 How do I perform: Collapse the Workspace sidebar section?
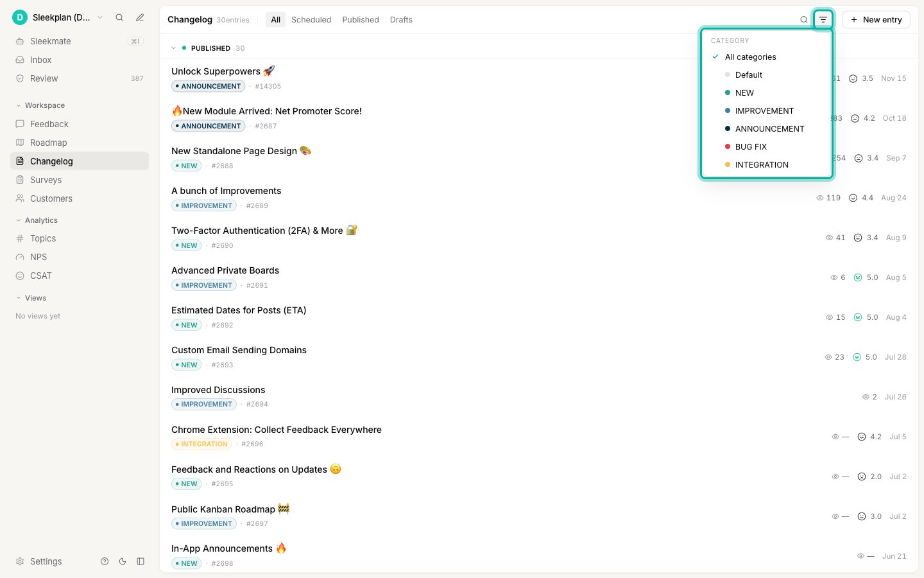point(40,105)
